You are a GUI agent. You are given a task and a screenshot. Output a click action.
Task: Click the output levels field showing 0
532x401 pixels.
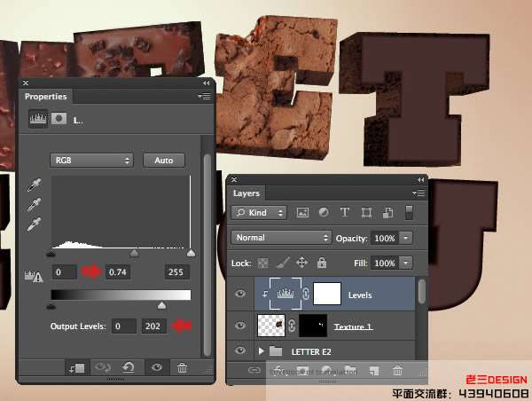coord(124,326)
